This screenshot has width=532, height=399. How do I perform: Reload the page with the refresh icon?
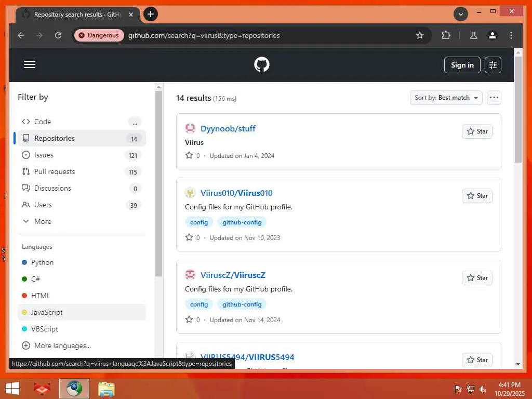tap(58, 35)
